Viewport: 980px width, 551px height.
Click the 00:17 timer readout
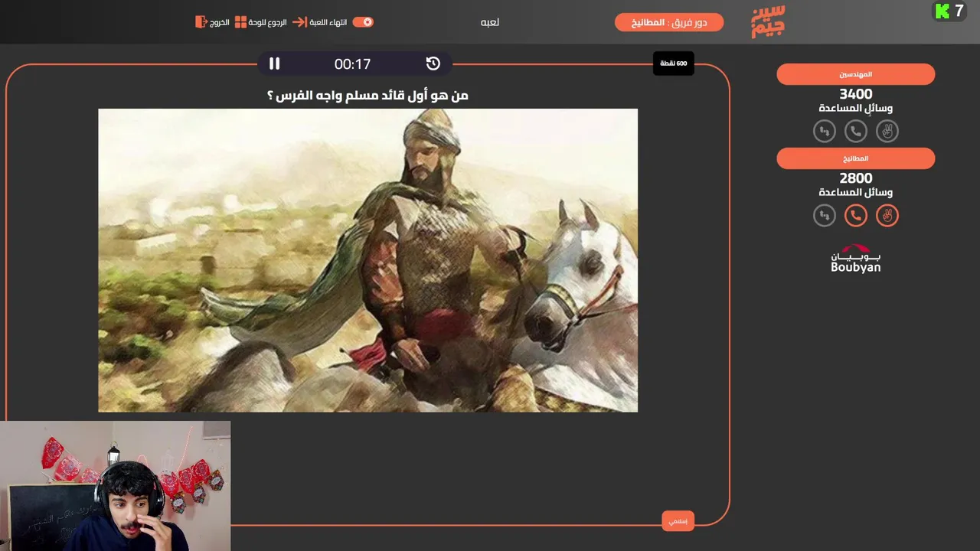[x=352, y=64]
